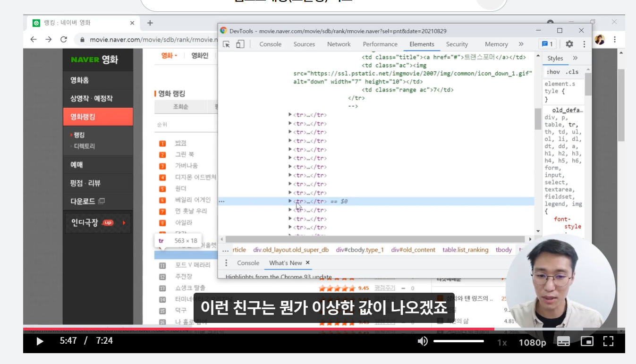636x364 pixels.
Task: Select div#cbody.type_1 breadcrumb
Action: 360,250
